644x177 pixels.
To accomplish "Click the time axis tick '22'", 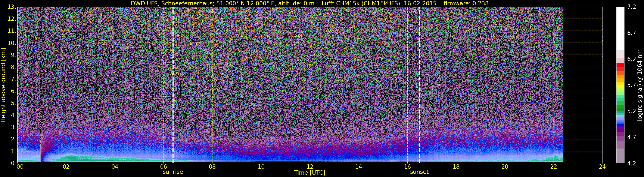I will [x=554, y=167].
